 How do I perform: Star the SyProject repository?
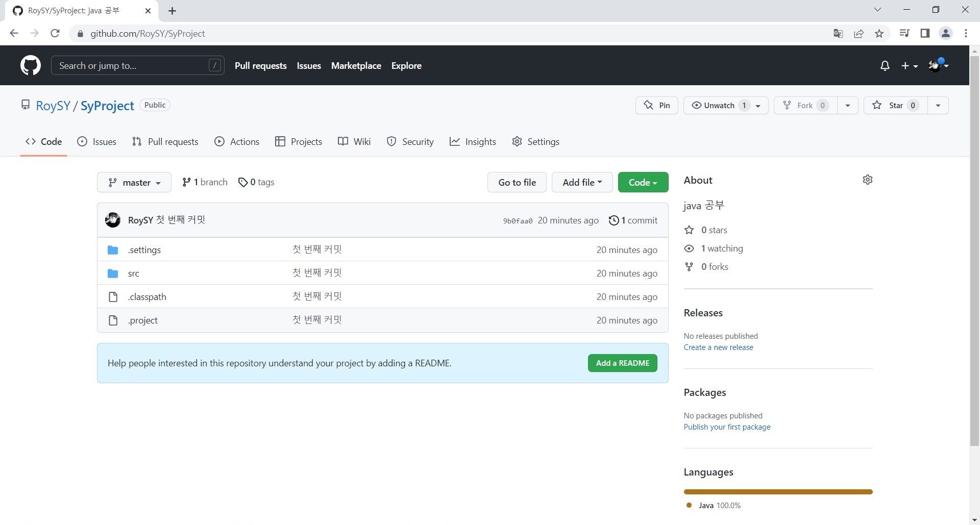click(x=896, y=106)
